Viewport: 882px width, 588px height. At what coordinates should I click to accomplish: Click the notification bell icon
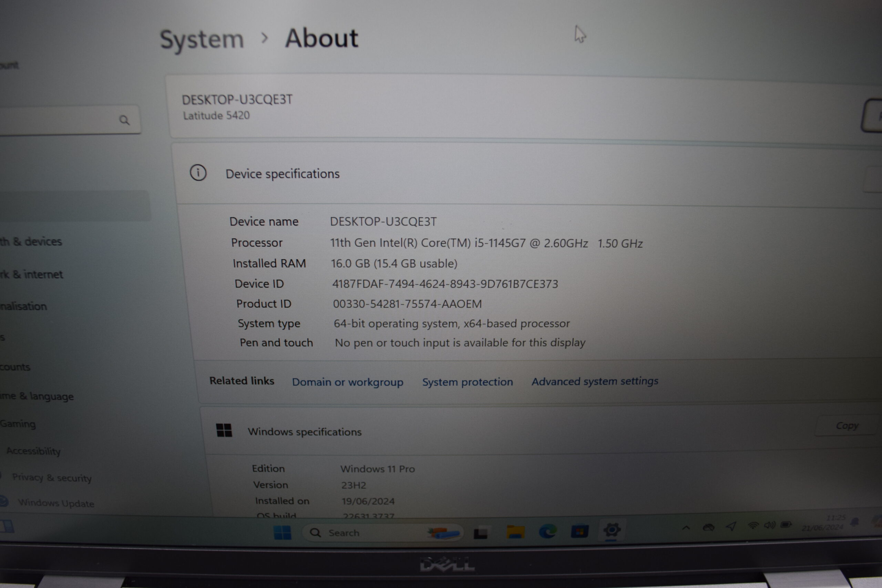[855, 522]
